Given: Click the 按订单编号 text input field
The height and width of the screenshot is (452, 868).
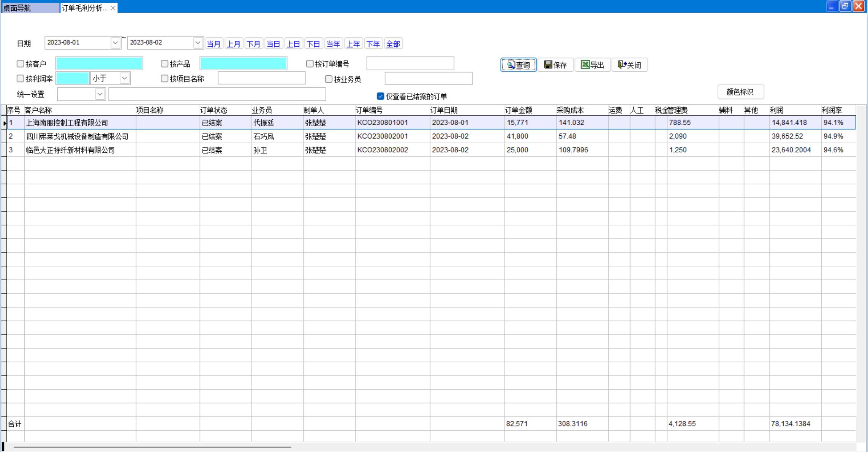Looking at the screenshot, I should coord(410,63).
